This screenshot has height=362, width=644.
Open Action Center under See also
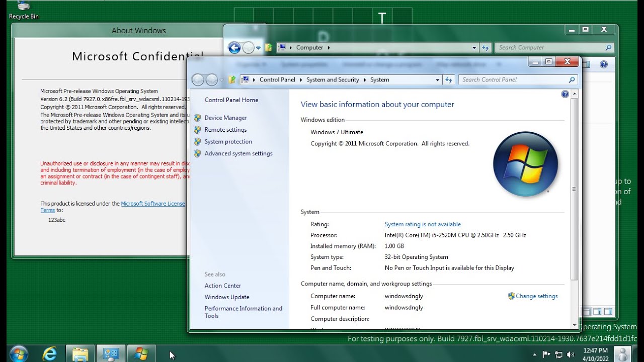pos(222,286)
